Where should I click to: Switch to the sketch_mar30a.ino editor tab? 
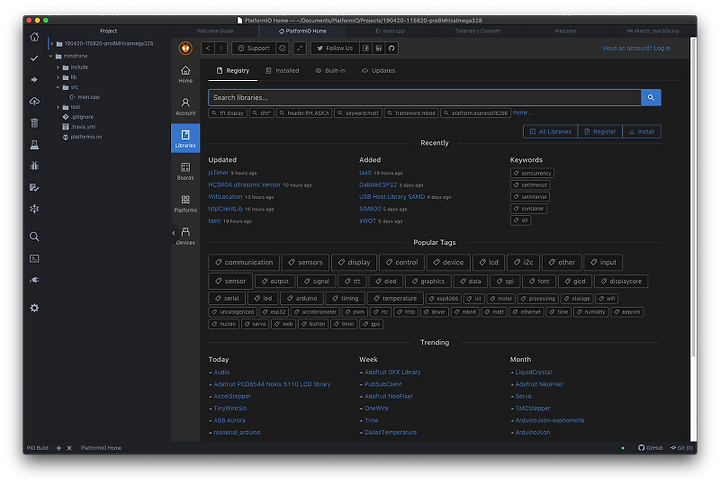coord(652,31)
